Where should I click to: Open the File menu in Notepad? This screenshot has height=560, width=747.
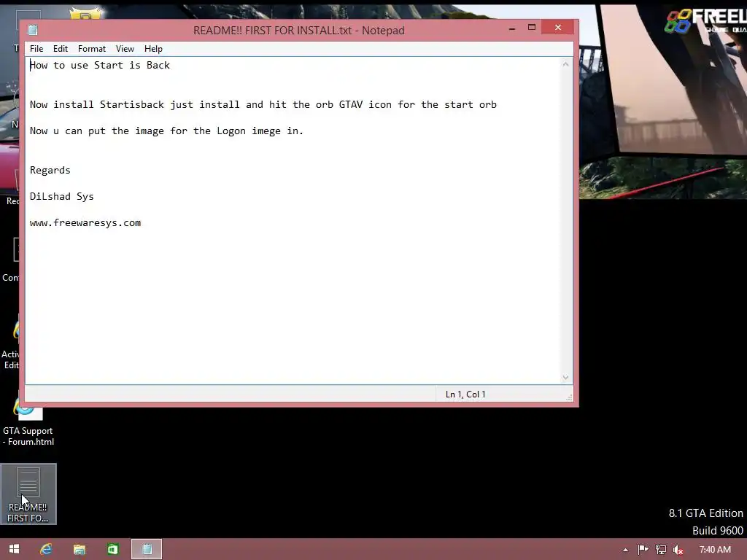pyautogui.click(x=36, y=49)
